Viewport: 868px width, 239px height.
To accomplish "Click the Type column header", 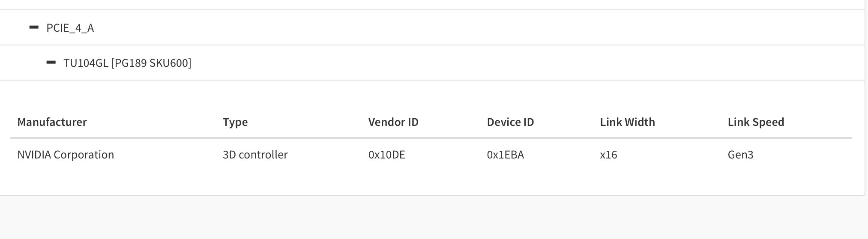I will (x=235, y=122).
